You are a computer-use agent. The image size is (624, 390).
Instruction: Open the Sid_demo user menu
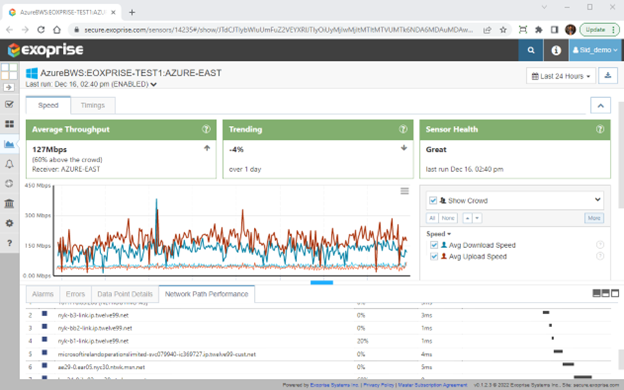click(x=595, y=50)
